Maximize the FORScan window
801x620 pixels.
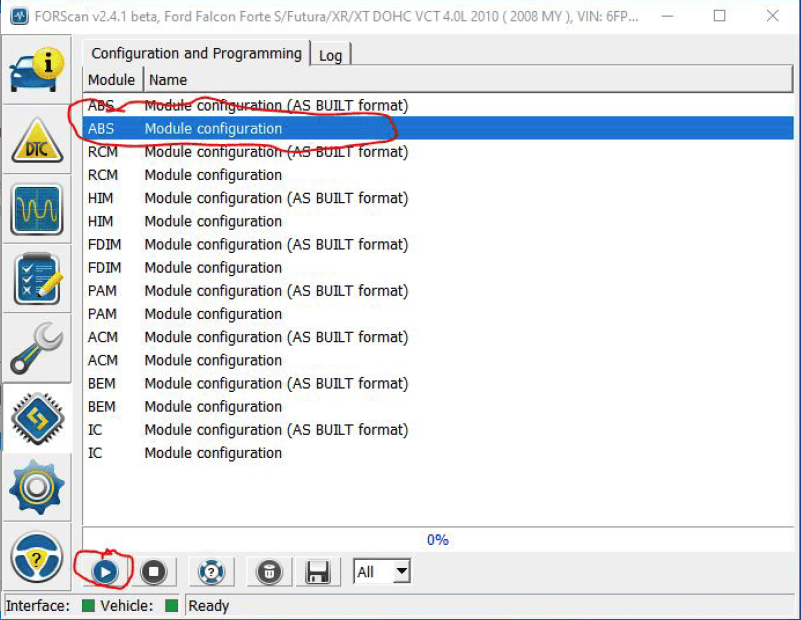[x=719, y=16]
